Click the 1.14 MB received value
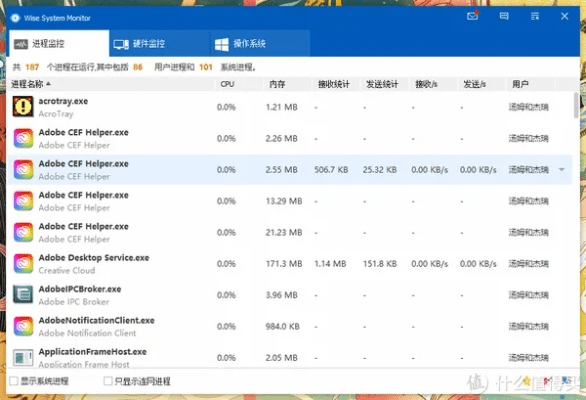586x400 pixels. (x=330, y=264)
